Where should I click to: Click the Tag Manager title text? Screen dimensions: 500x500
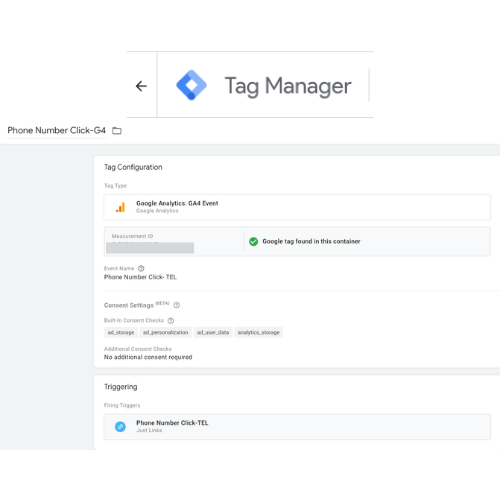click(x=288, y=86)
